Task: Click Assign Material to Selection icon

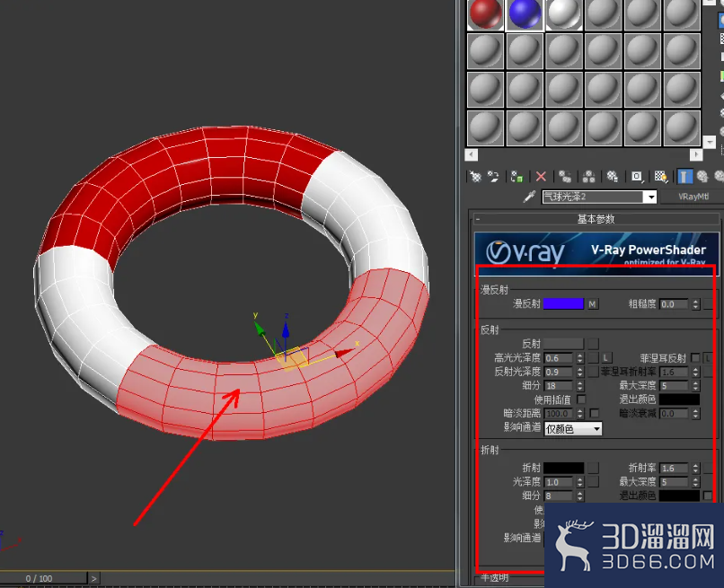Action: pos(517,176)
